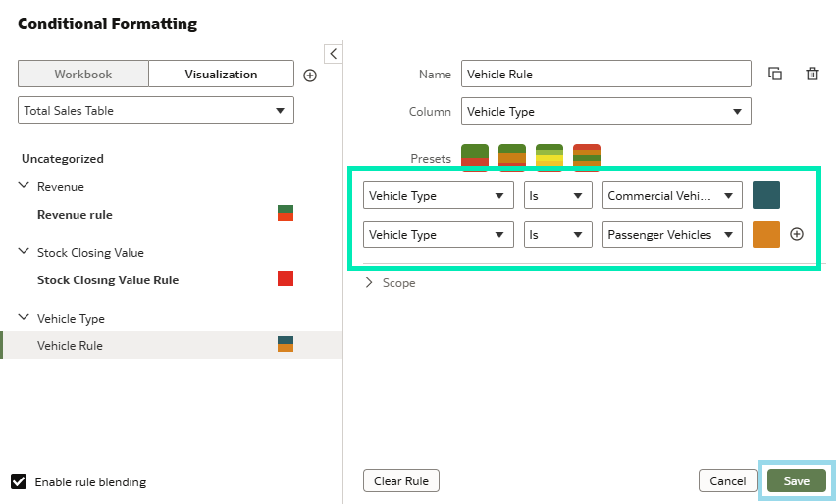Open the Column Vehicle Type dropdown
Screen dimensions: 837x504
(605, 112)
